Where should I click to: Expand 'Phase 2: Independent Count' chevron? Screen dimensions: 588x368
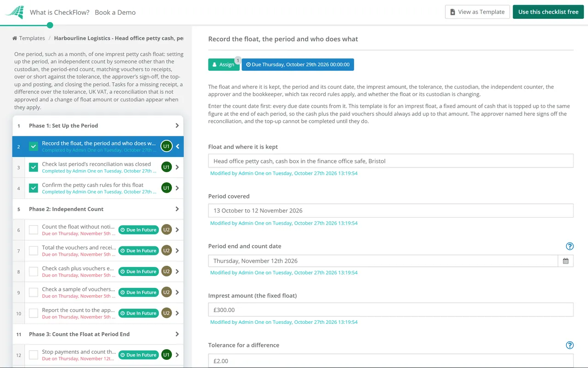[177, 209]
